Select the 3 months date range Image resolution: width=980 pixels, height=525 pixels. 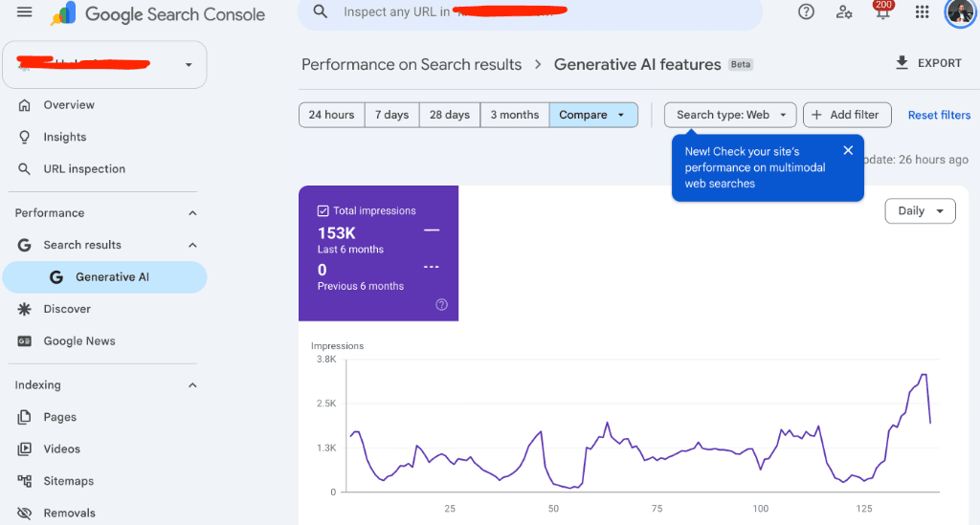pos(514,115)
